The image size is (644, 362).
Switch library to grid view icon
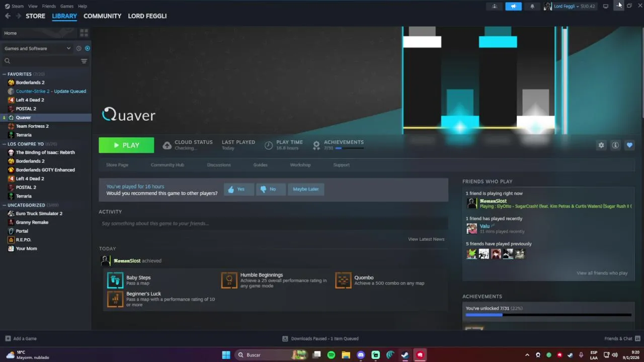click(84, 33)
